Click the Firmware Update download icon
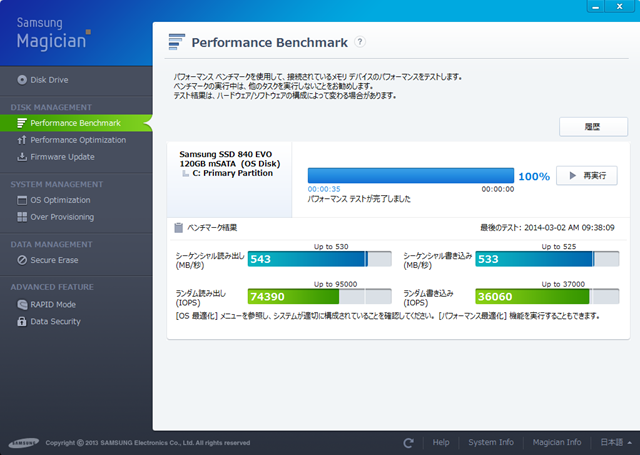Image resolution: width=640 pixels, height=455 pixels. [22, 157]
